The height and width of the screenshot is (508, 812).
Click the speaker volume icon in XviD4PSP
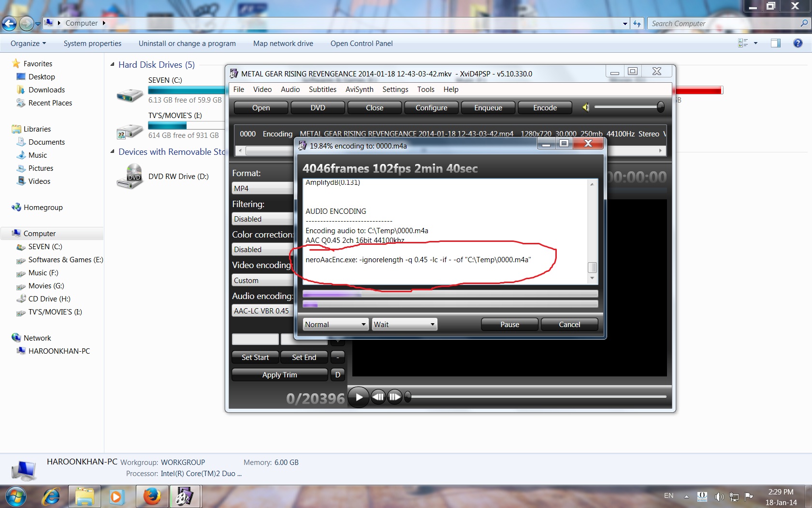(x=585, y=107)
